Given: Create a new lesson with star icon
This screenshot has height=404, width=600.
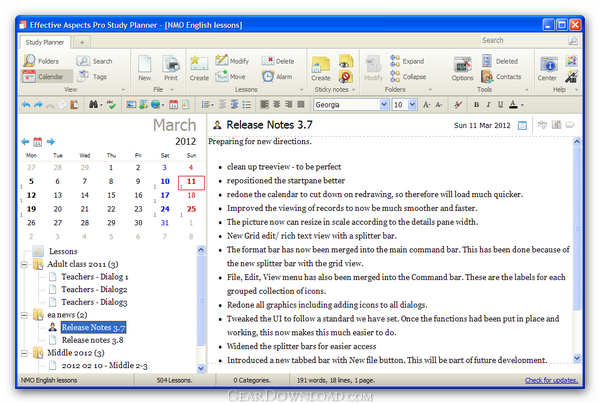Looking at the screenshot, I should coord(199,68).
